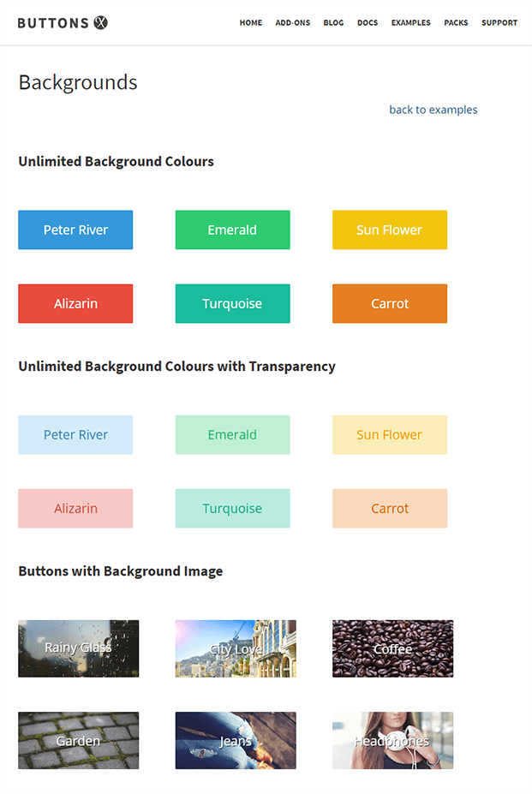Click the yellow Sun Flower button
This screenshot has width=532, height=794.
390,230
